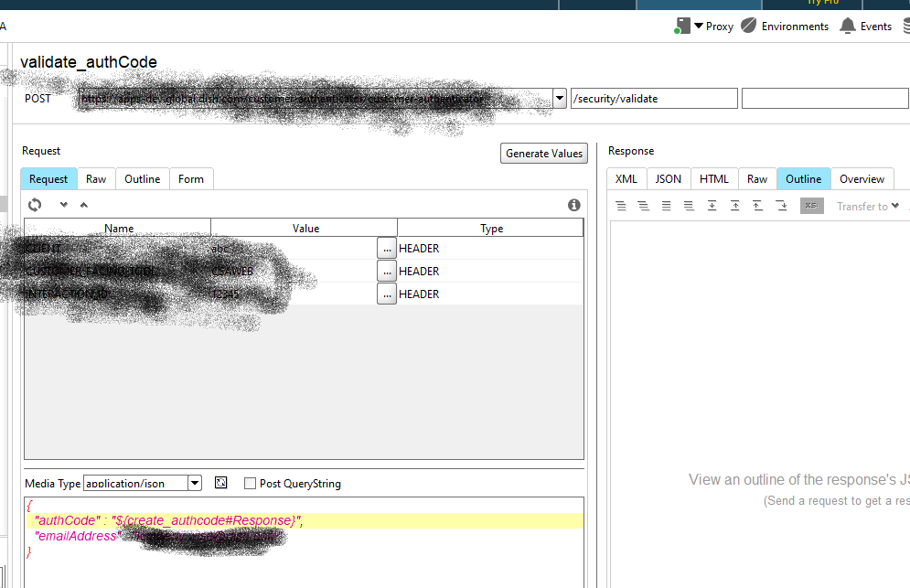
Task: Enable the Post QueryString checkbox
Action: (x=251, y=483)
